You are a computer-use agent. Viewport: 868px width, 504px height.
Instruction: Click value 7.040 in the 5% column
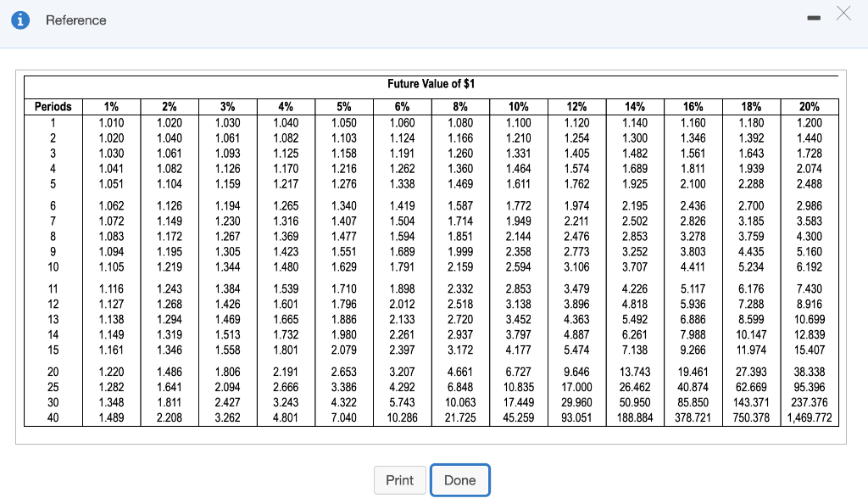(x=344, y=417)
